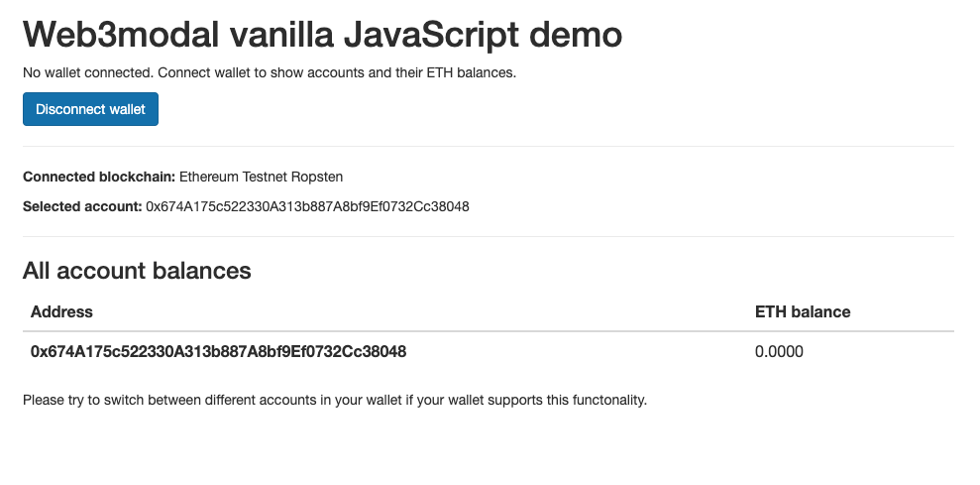Select the 'No wallet connected' notice text
Viewport: 980px width, 485px height.
(x=270, y=72)
